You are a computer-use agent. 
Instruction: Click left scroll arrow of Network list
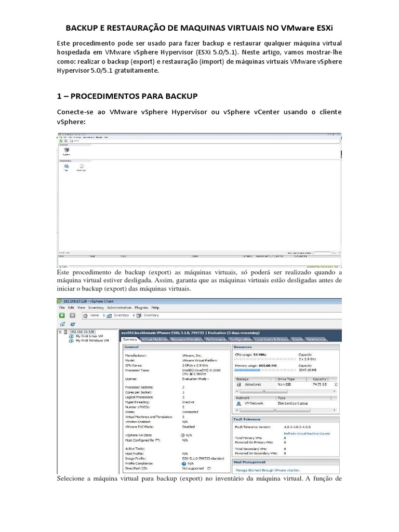(x=237, y=410)
